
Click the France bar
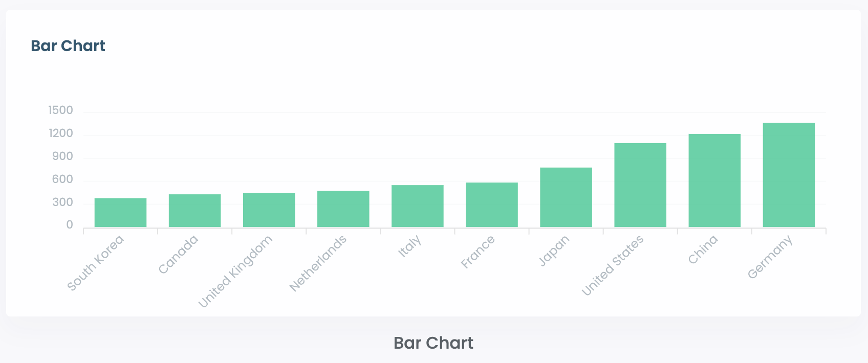[491, 205]
